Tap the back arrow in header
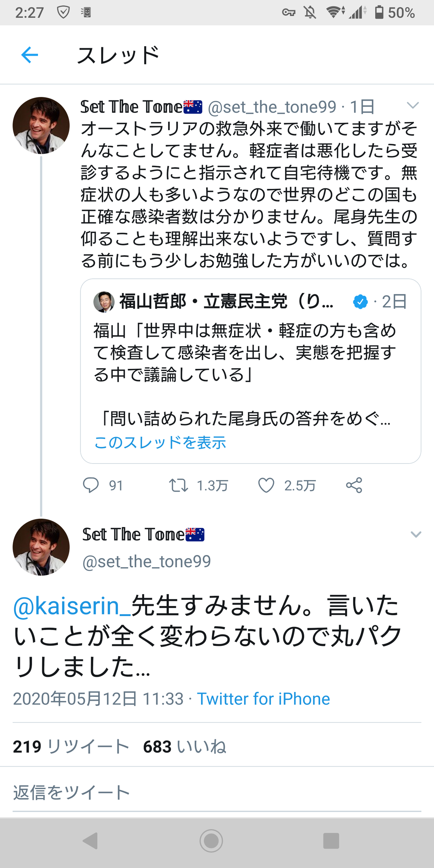Screen dimensions: 434x868 29,55
